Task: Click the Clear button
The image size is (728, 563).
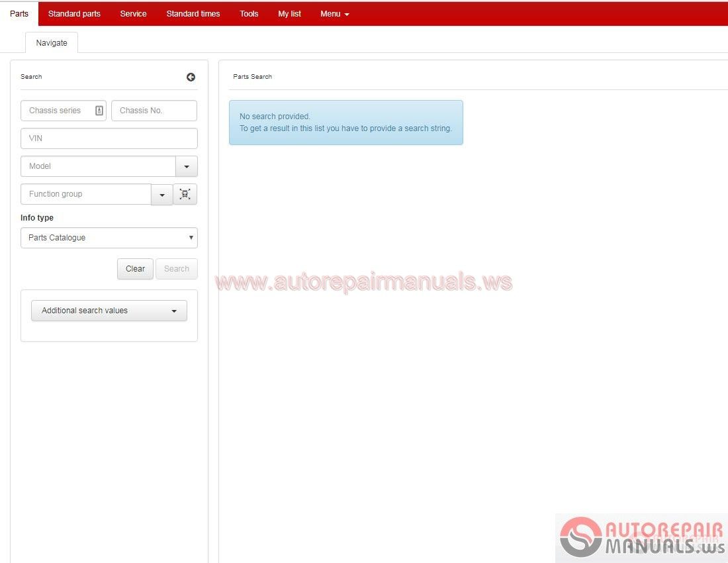Action: (135, 268)
